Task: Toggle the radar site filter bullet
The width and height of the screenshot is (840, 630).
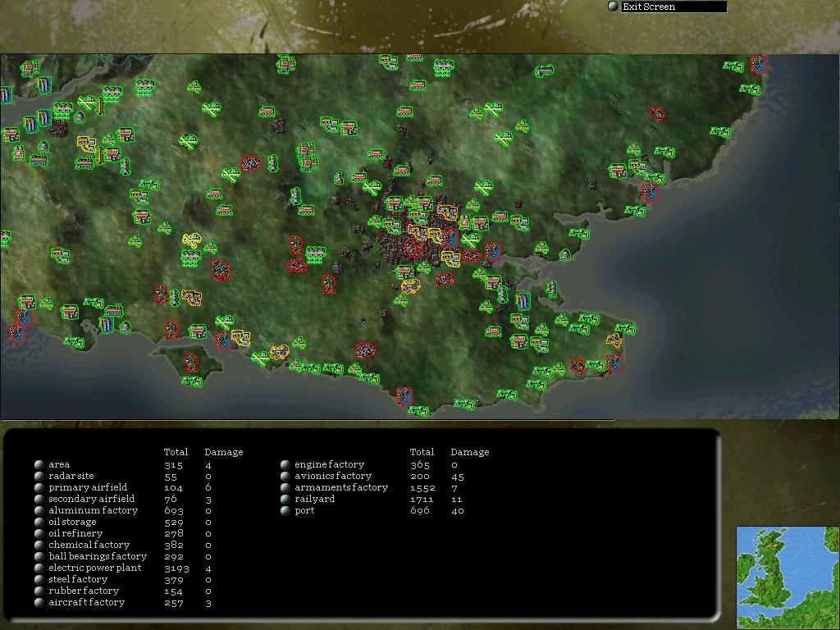Action: (x=39, y=476)
